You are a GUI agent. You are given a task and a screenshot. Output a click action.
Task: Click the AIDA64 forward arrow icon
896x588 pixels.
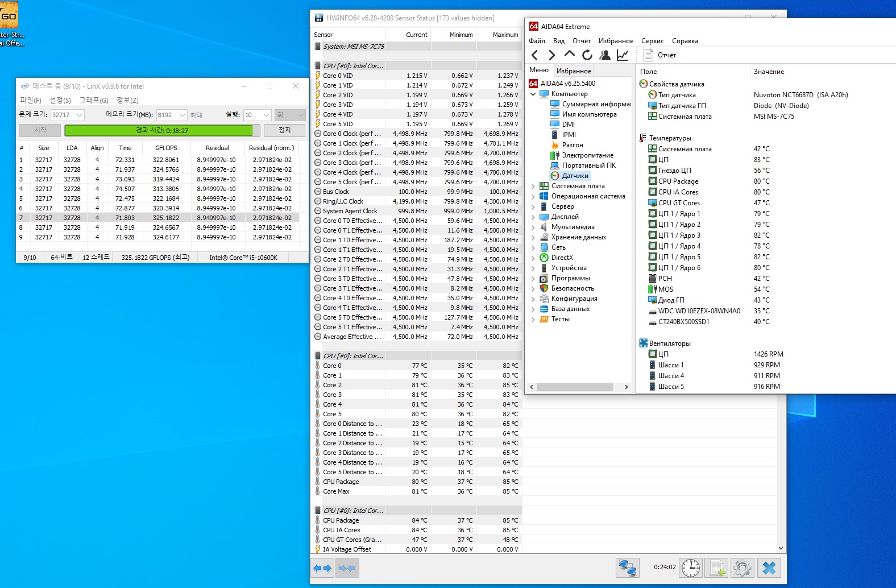[x=551, y=55]
